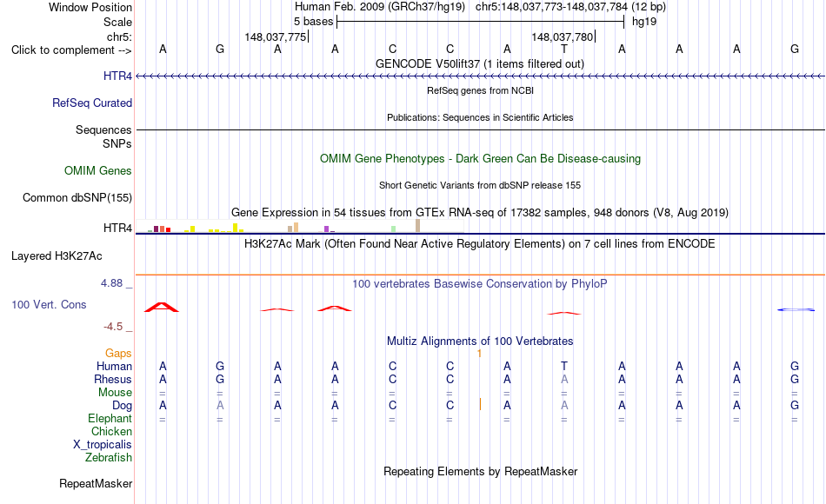
Task: Click the HTR4 gene intron arrow line
Action: (x=481, y=76)
